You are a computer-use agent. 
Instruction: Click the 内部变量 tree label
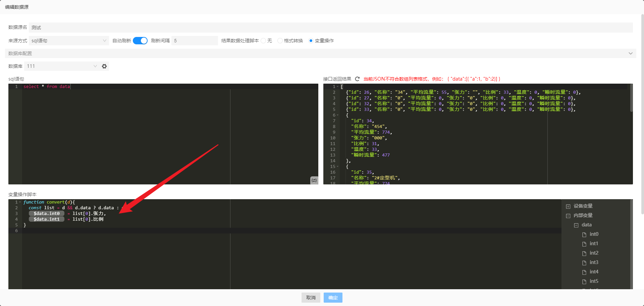click(583, 215)
